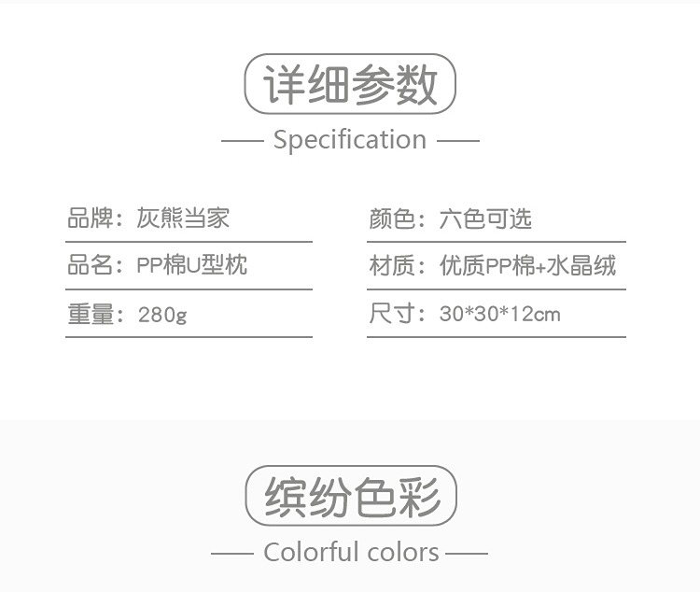The height and width of the screenshot is (592, 700).
Task: Select the product name PP棉U型枕
Action: point(192,266)
